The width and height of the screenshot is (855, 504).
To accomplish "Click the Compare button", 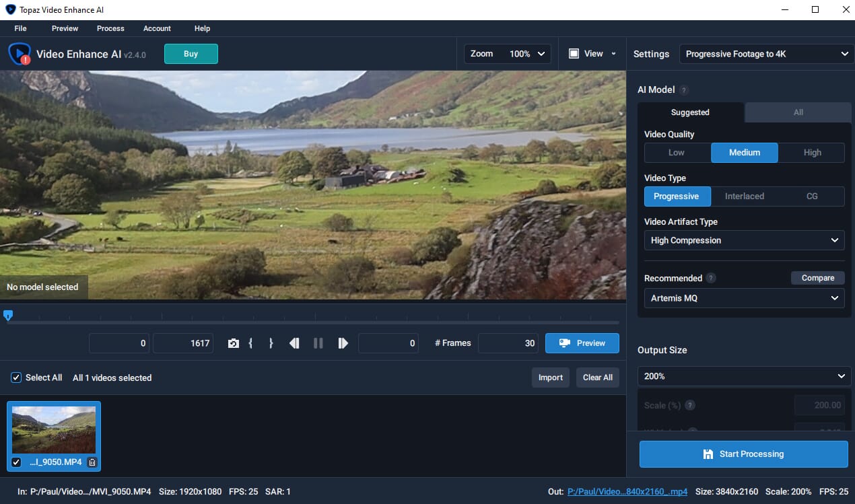I will 818,278.
